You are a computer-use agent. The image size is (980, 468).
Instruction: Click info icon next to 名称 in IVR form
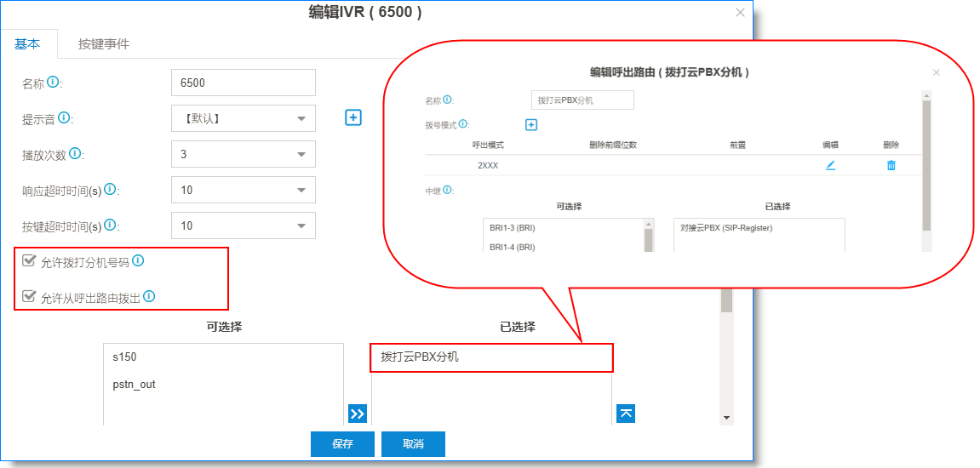[x=53, y=83]
